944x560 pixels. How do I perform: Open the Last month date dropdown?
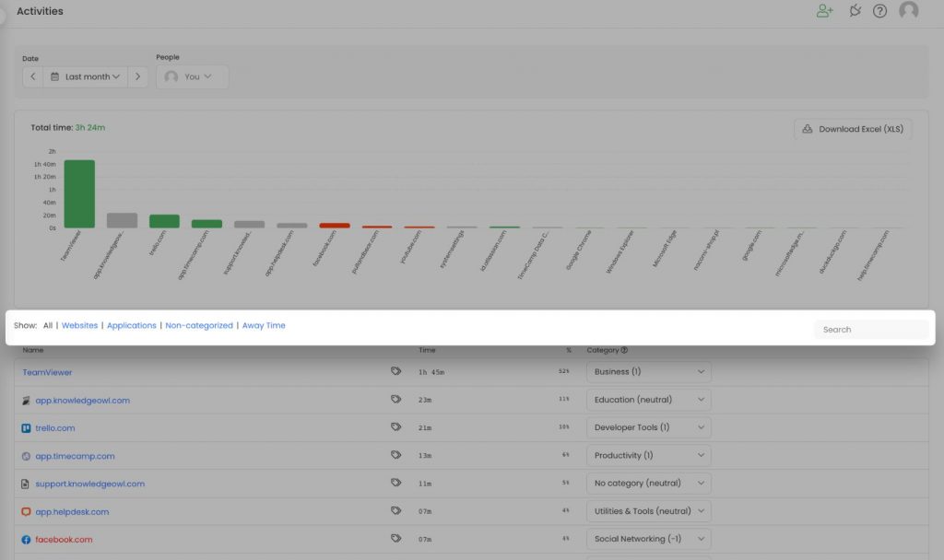86,77
